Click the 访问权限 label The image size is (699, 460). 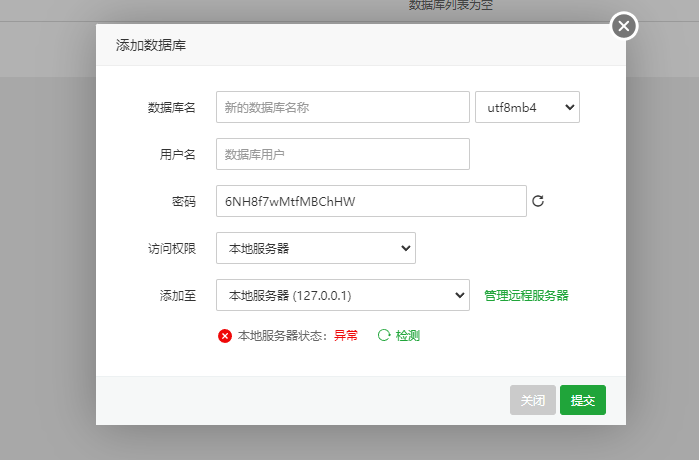[x=172, y=248]
